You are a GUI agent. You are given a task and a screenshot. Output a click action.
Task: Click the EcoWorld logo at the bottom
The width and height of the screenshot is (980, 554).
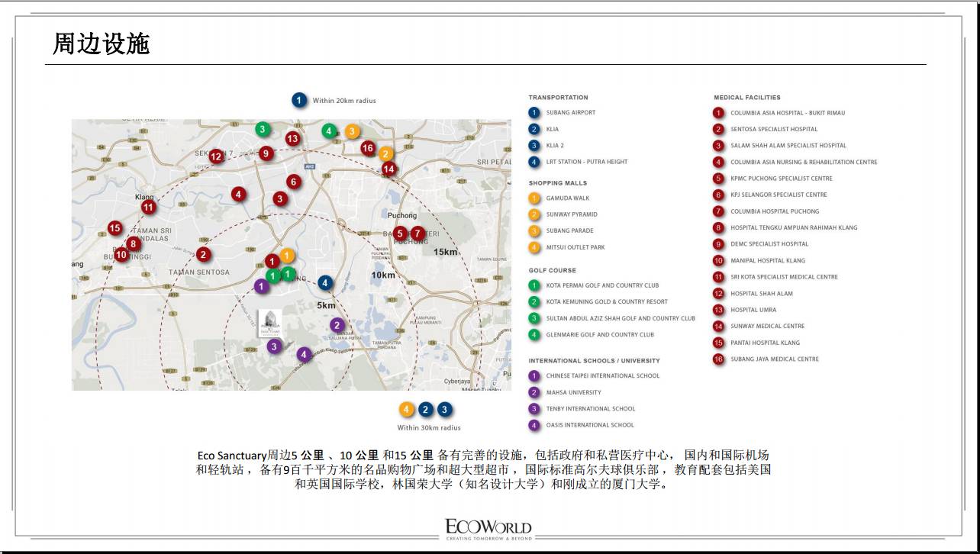tap(488, 528)
